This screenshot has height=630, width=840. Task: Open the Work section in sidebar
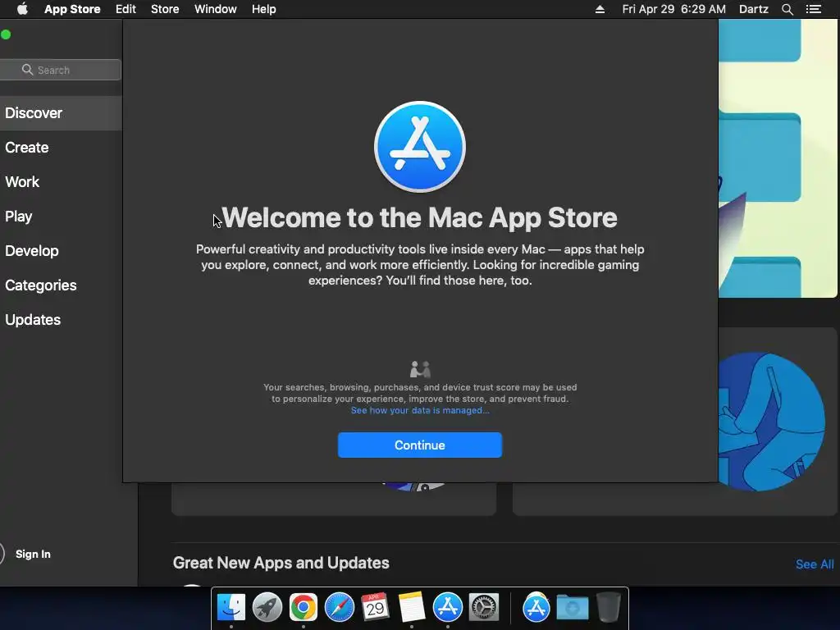pyautogui.click(x=22, y=181)
